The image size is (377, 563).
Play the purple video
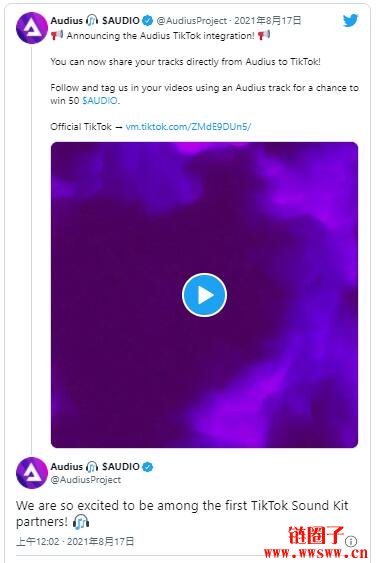pyautogui.click(x=204, y=295)
